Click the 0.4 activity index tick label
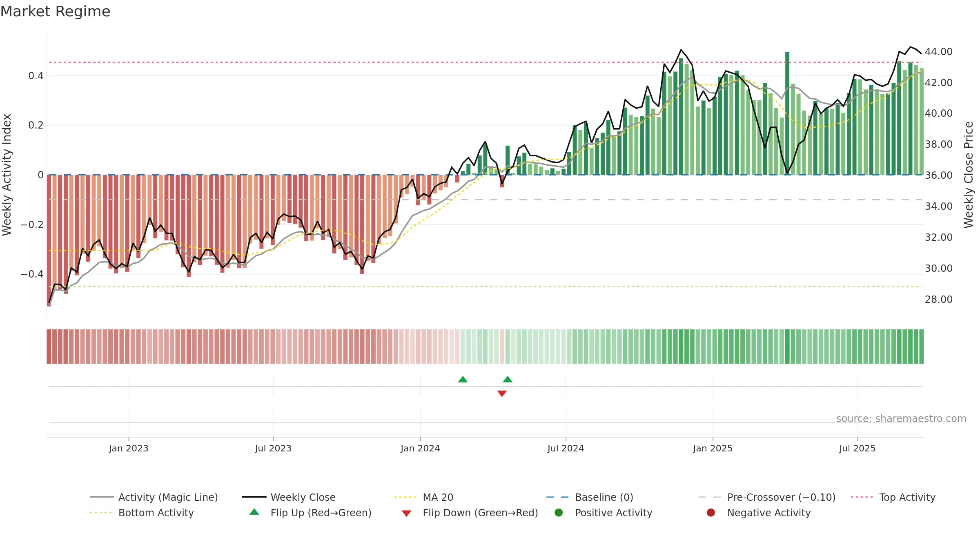This screenshot has height=551, width=980. [x=36, y=76]
